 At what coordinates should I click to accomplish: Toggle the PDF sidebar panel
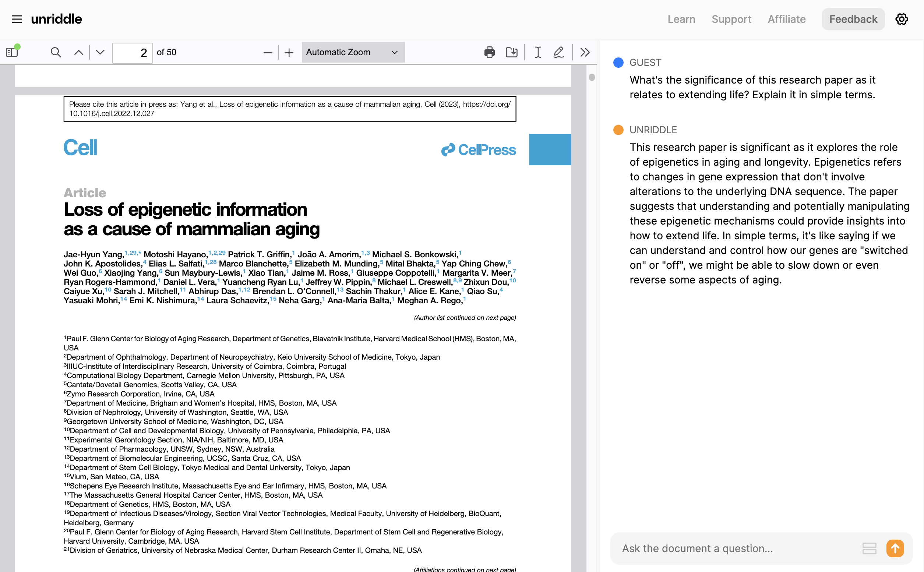[12, 52]
